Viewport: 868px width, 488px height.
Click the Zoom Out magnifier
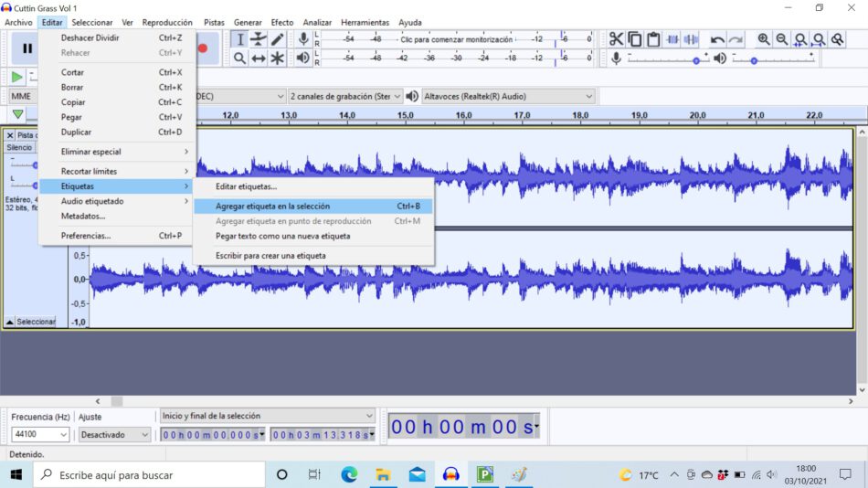[782, 39]
